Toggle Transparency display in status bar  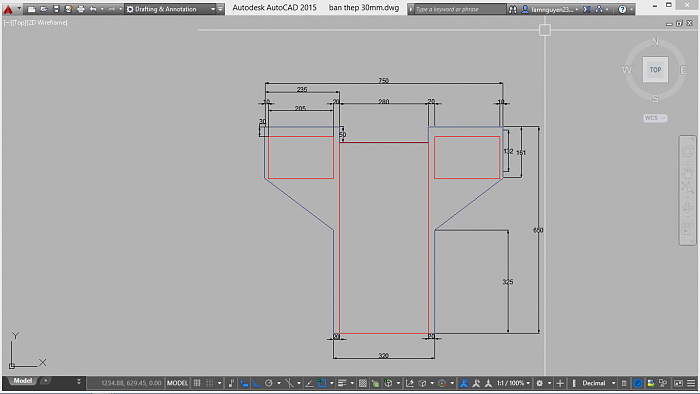pyautogui.click(x=363, y=383)
